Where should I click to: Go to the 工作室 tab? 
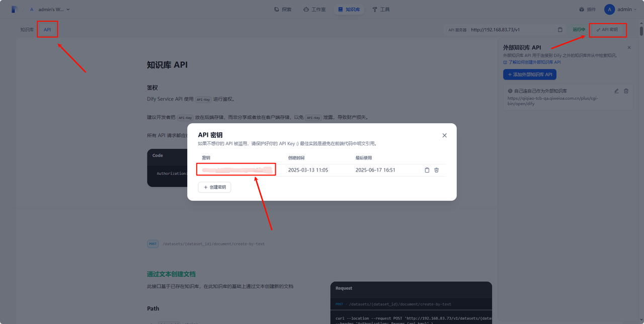(314, 10)
